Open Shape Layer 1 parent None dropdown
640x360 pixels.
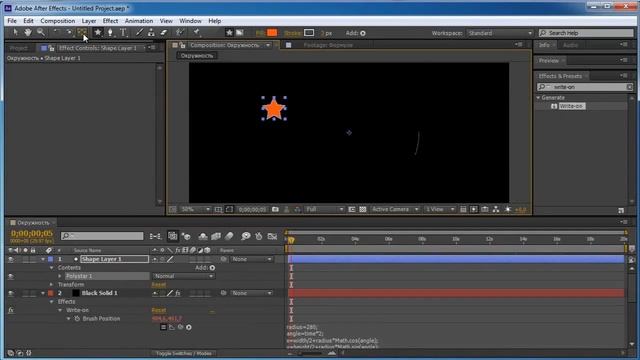pyautogui.click(x=251, y=259)
